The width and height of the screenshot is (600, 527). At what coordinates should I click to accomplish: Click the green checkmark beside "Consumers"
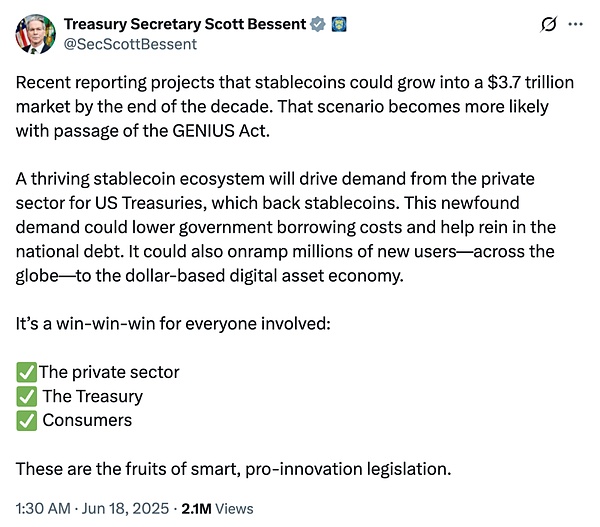coord(27,420)
